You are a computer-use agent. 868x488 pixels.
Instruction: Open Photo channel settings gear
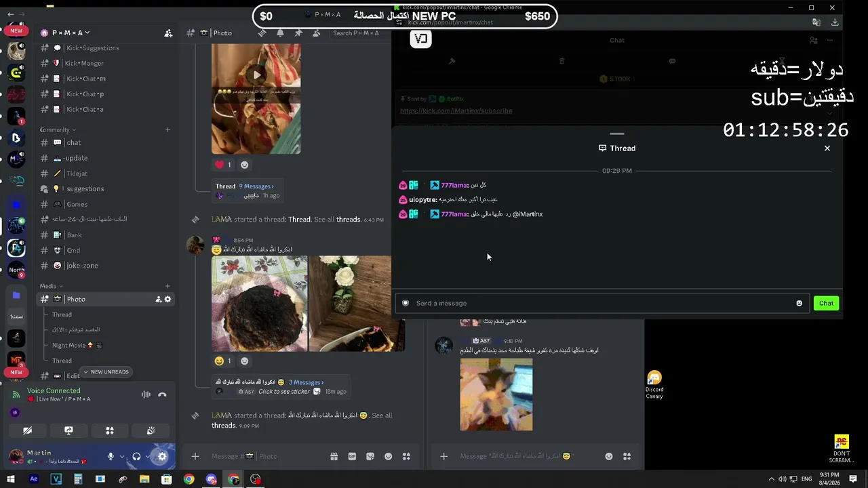tap(168, 299)
